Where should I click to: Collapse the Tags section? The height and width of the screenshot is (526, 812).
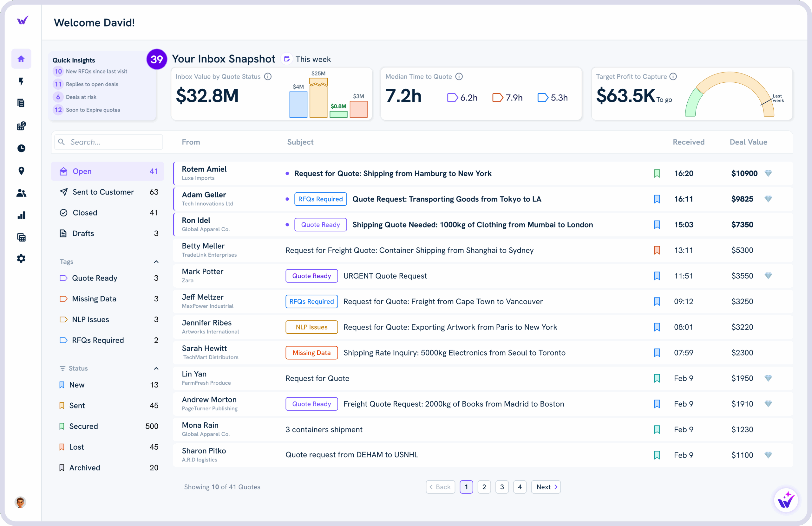pyautogui.click(x=156, y=261)
